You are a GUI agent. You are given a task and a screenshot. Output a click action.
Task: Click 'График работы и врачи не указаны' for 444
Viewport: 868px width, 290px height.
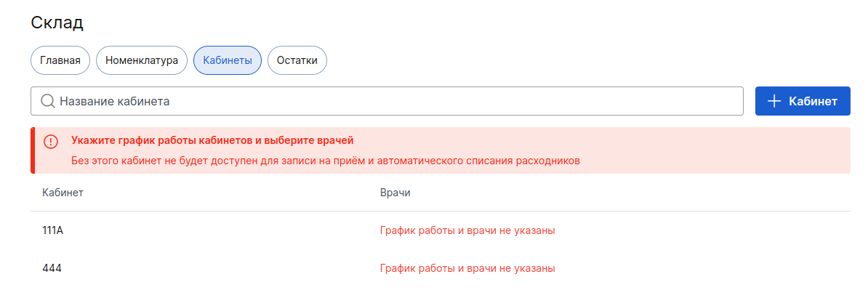467,268
